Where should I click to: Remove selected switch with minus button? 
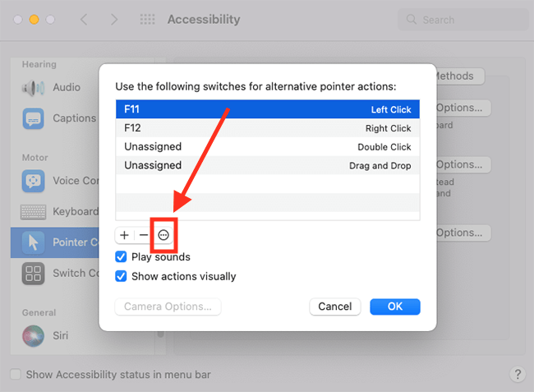coord(144,235)
